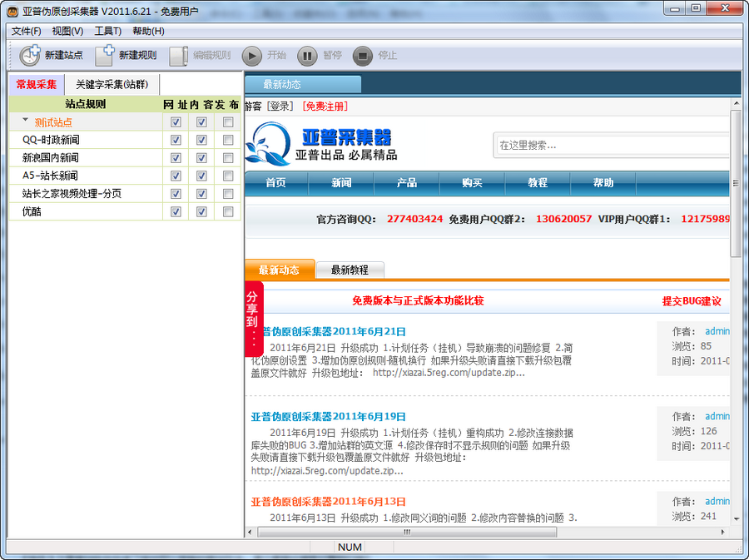
Task: Toggle 内容 checkbox for 优酷
Action: pos(201,211)
